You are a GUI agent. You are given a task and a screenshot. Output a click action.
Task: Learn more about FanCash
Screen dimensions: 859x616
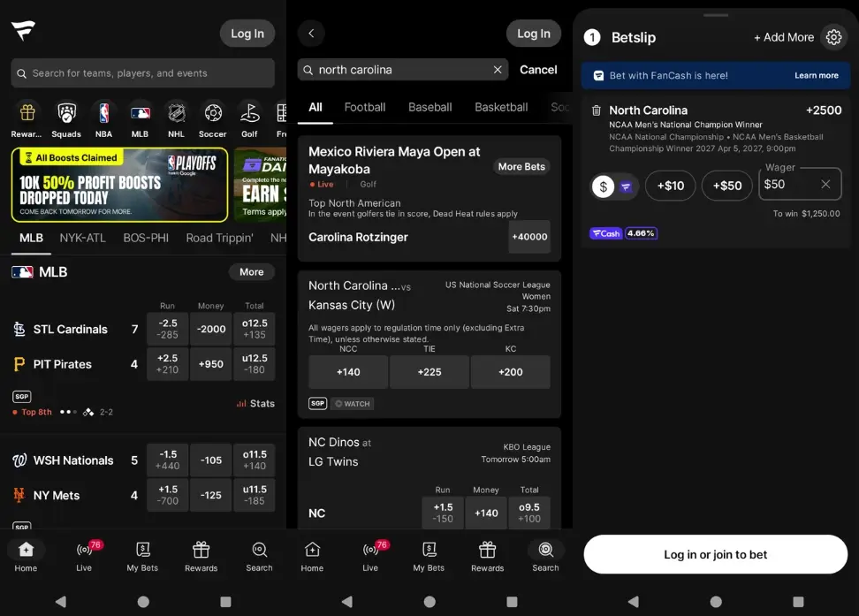[817, 76]
